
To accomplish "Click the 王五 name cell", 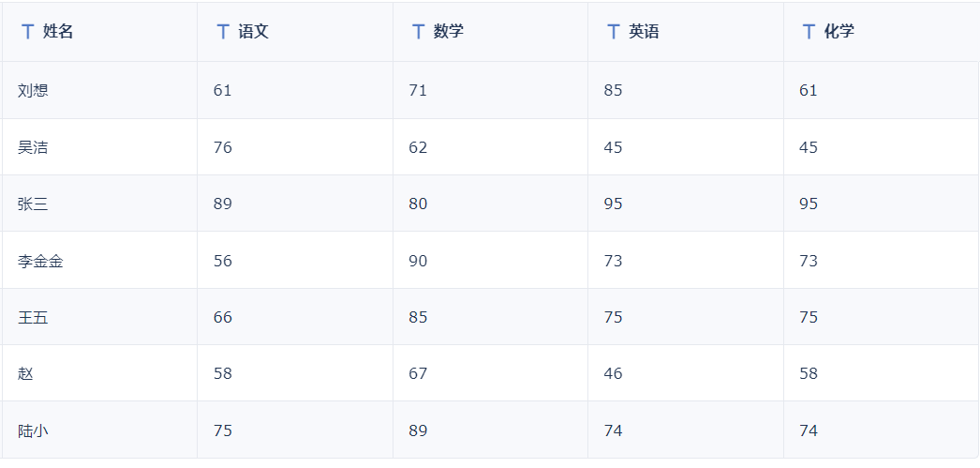I will (99, 317).
